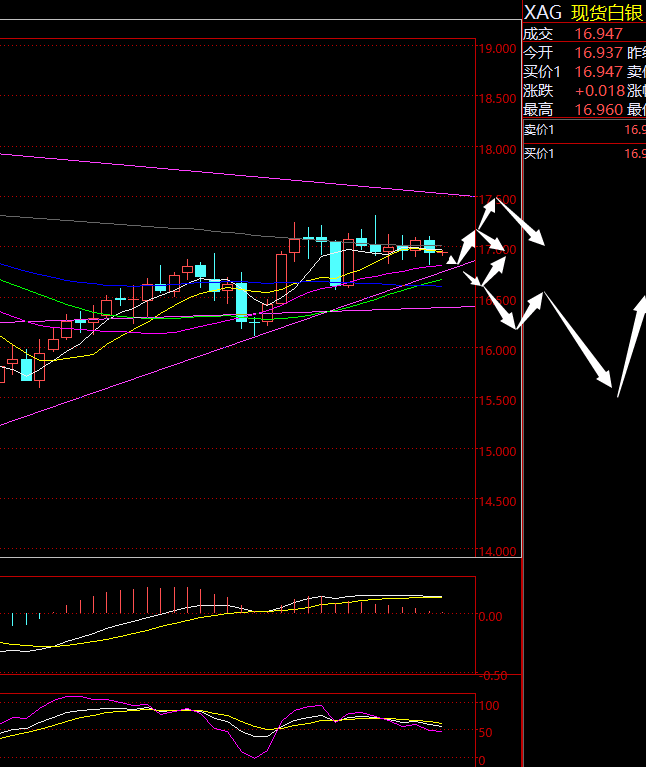Click the 0.00 level on the MACD axis
Viewport: 646px width, 767px height.
(x=490, y=617)
